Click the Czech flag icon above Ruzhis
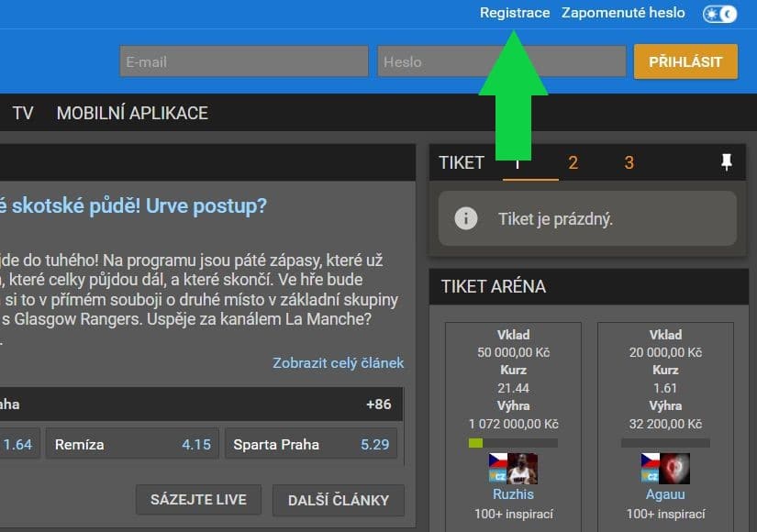 click(x=497, y=461)
